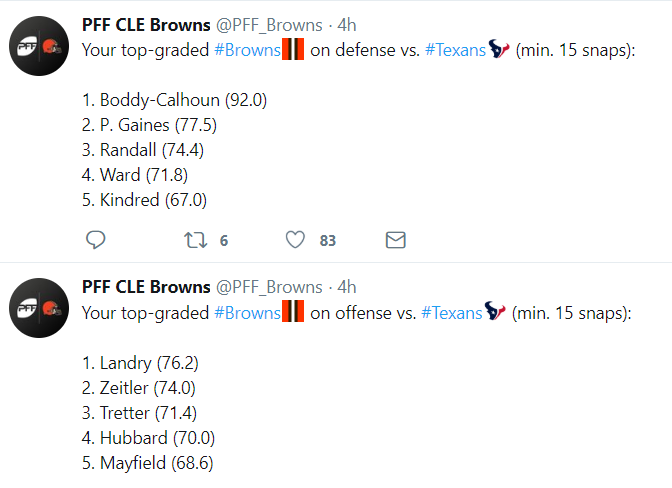Viewport: 672px width, 488px height.
Task: Retweet the top-graded defense tweet
Action: pos(195,240)
